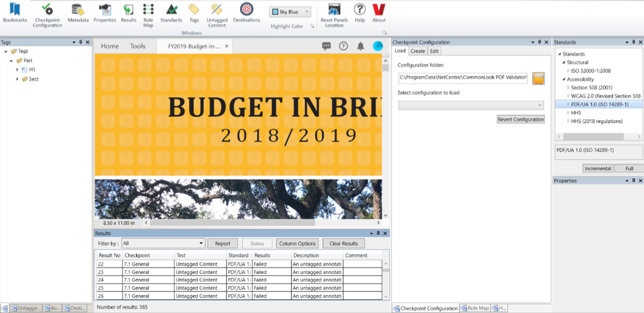The image size is (644, 313).
Task: Open the Tools tab in viewer
Action: (x=138, y=46)
